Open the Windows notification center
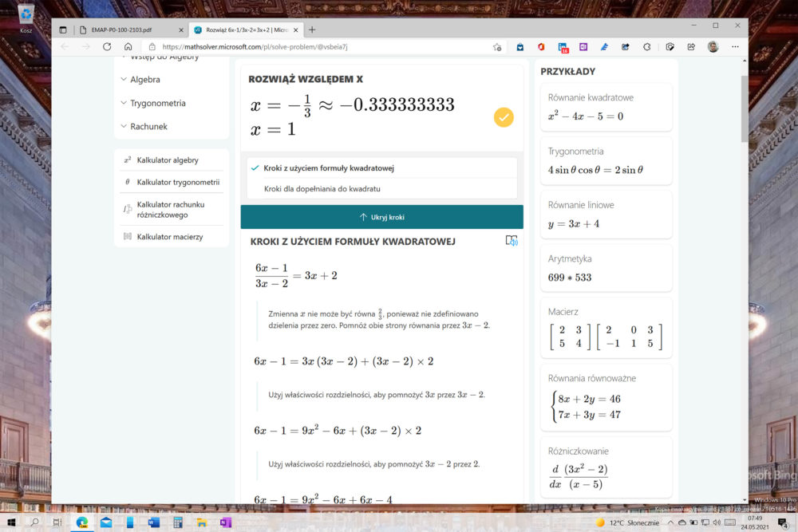The height and width of the screenshot is (532, 798). point(783,522)
